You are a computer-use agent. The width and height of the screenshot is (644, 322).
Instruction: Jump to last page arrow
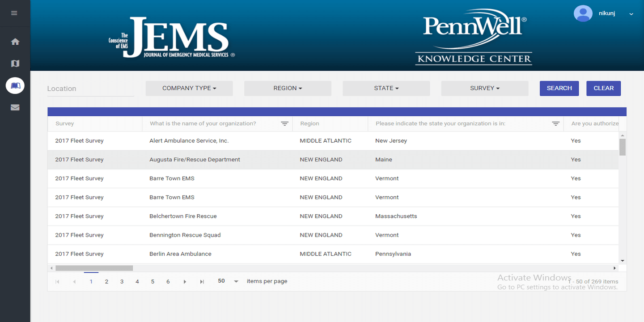click(202, 282)
